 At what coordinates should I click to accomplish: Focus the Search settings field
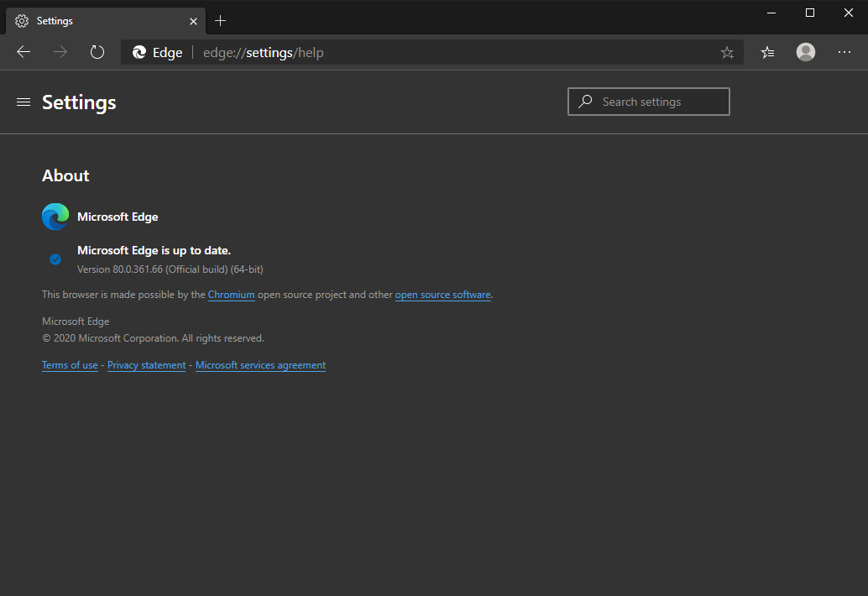[x=649, y=102]
